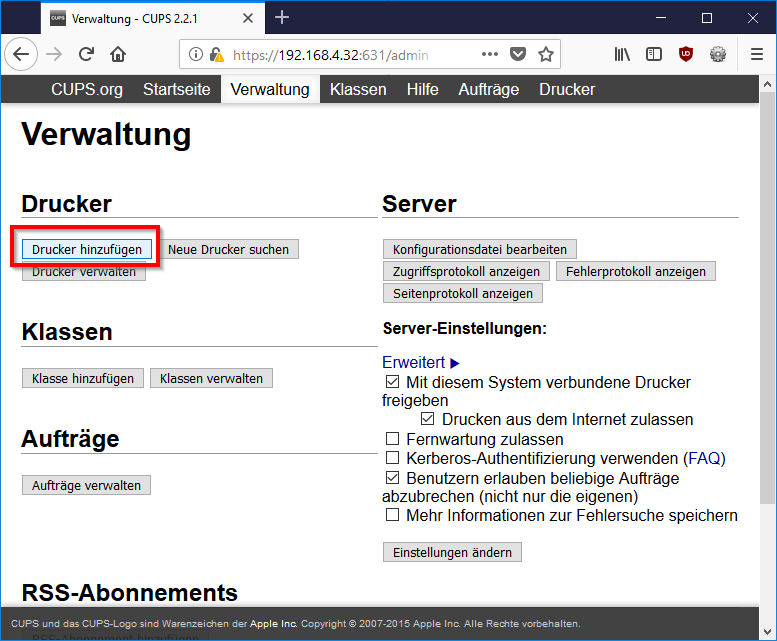Click the CUPS favicon on the tab

(57, 18)
